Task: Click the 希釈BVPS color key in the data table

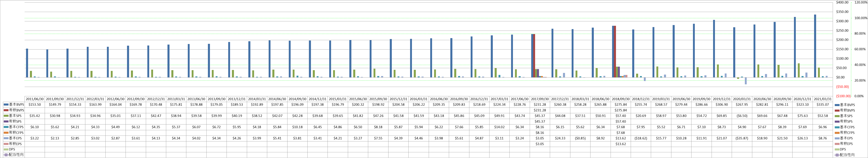Action: [6, 110]
